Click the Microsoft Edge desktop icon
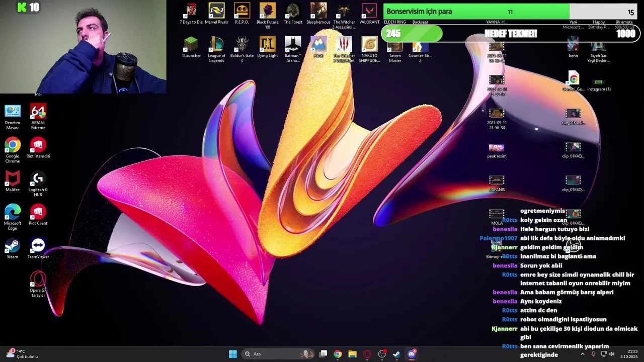 click(13, 217)
